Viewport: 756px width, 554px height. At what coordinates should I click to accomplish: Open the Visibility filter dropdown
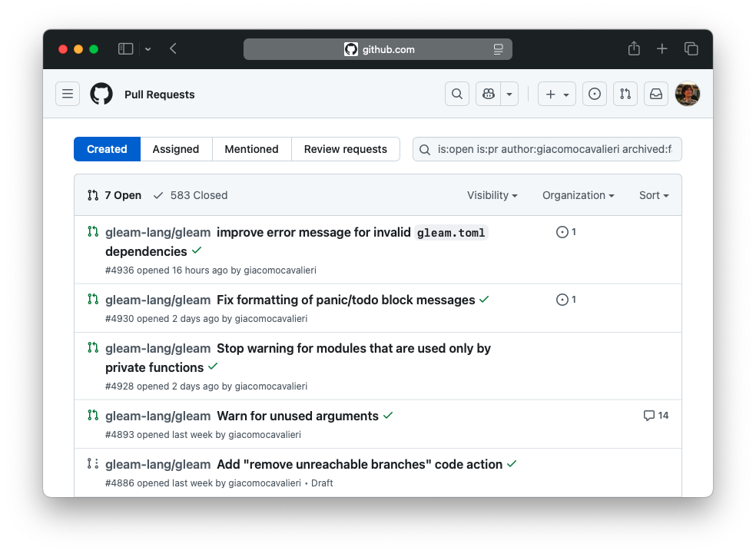pyautogui.click(x=492, y=195)
